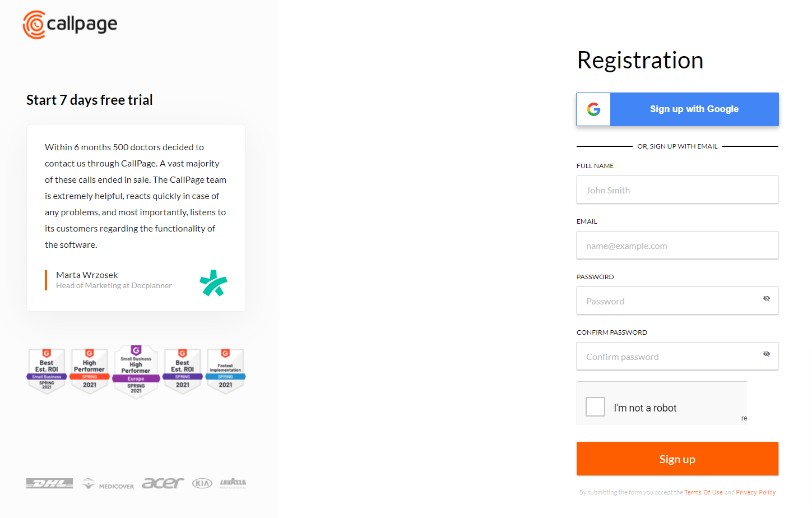
Task: Click the Docplanner logo in testimonial
Action: click(x=214, y=283)
